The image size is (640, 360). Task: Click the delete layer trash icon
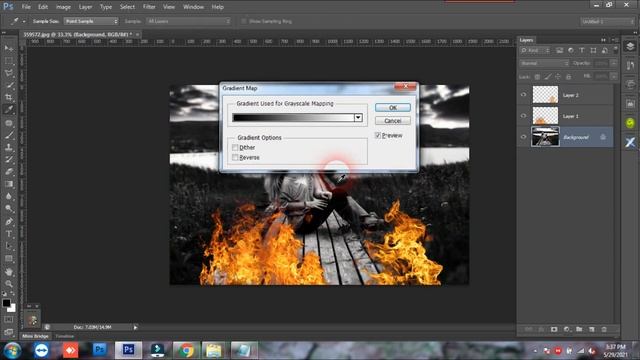(604, 329)
